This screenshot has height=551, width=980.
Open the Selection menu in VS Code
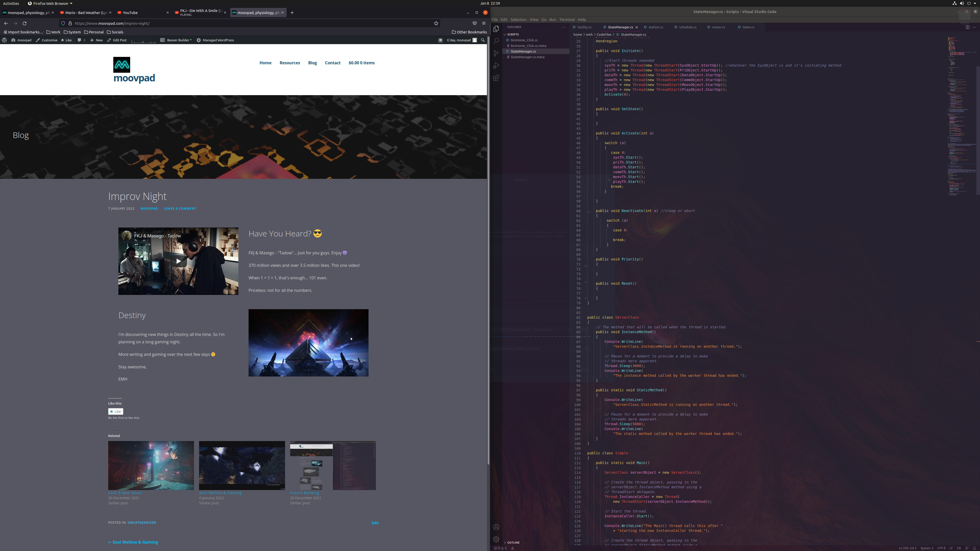point(518,19)
